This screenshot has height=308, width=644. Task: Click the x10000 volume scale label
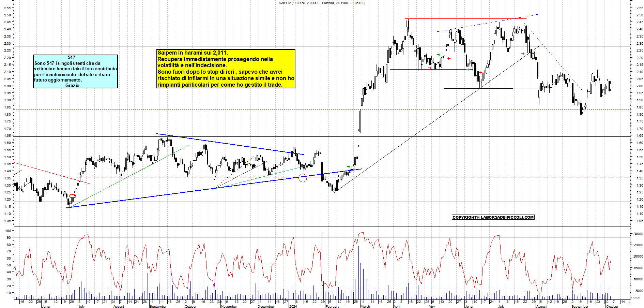point(635,297)
